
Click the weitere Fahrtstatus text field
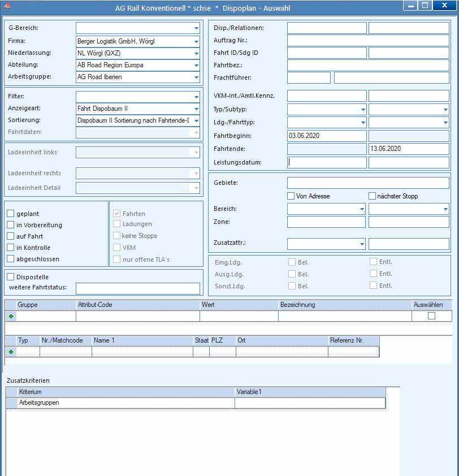(138, 288)
